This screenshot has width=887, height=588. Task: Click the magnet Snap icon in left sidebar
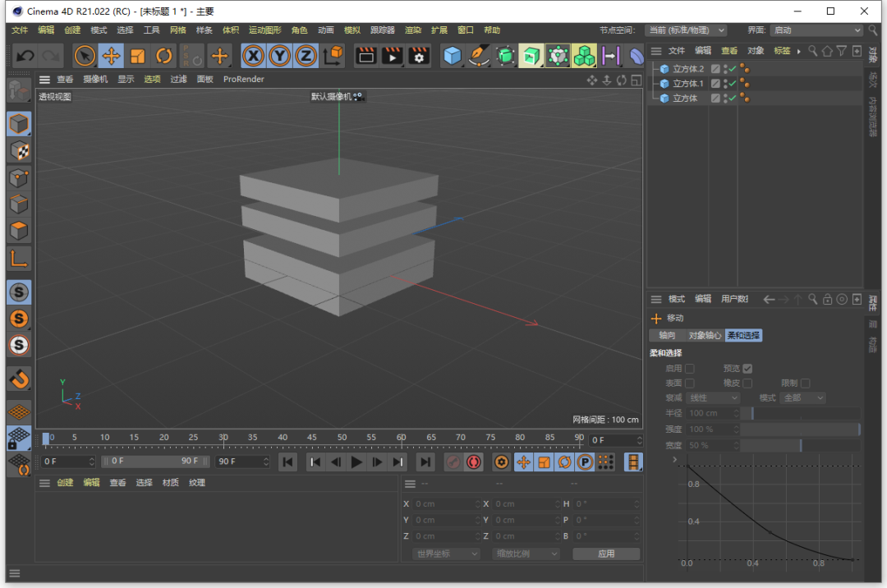(x=19, y=379)
